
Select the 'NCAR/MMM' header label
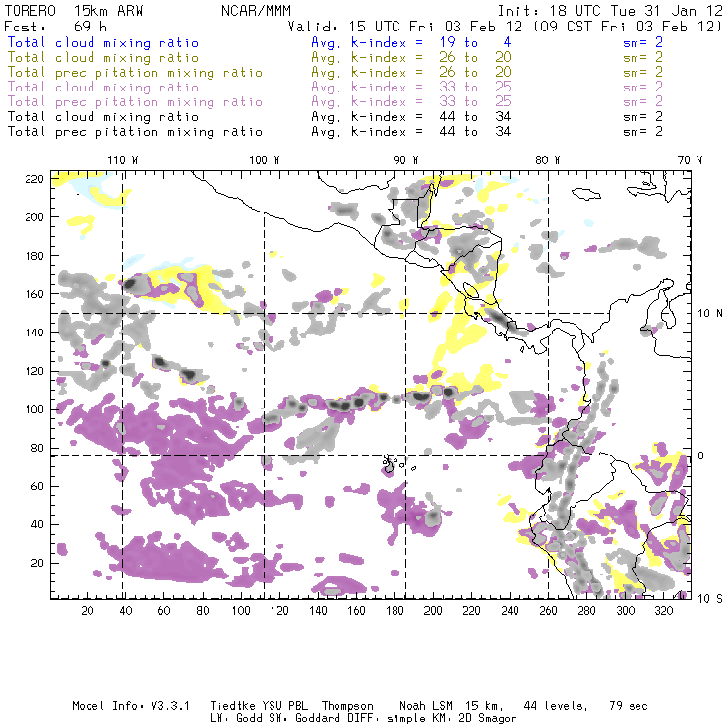(x=256, y=11)
